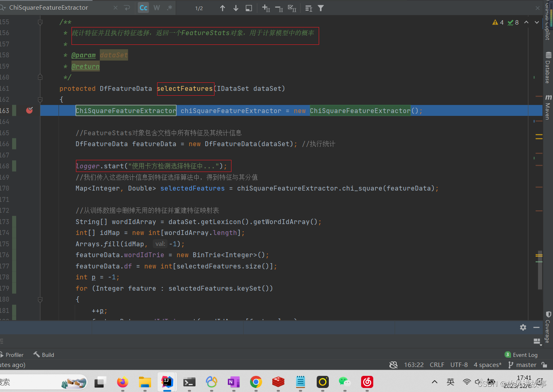Hide the bottom tool window
Image resolution: width=553 pixels, height=392 pixels.
(536, 327)
